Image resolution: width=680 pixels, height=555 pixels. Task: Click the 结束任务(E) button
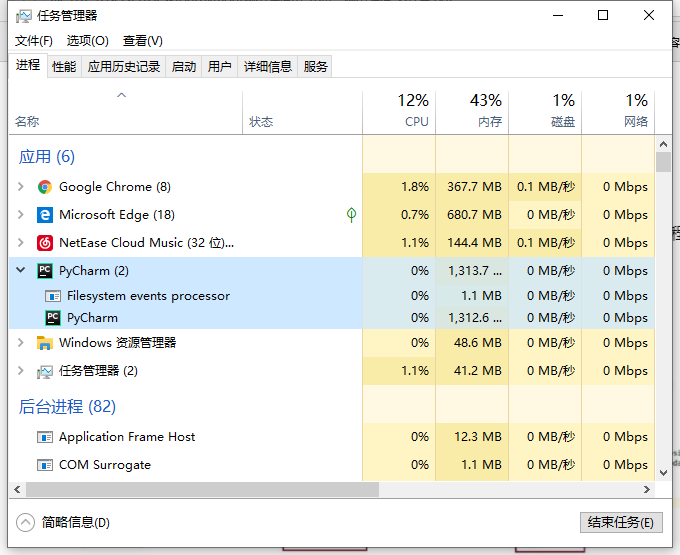(621, 522)
